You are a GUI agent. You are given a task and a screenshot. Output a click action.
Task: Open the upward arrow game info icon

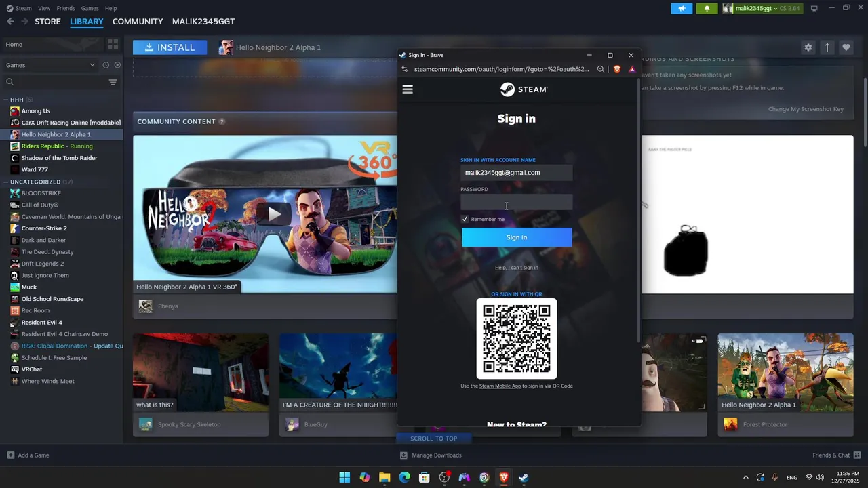(827, 47)
